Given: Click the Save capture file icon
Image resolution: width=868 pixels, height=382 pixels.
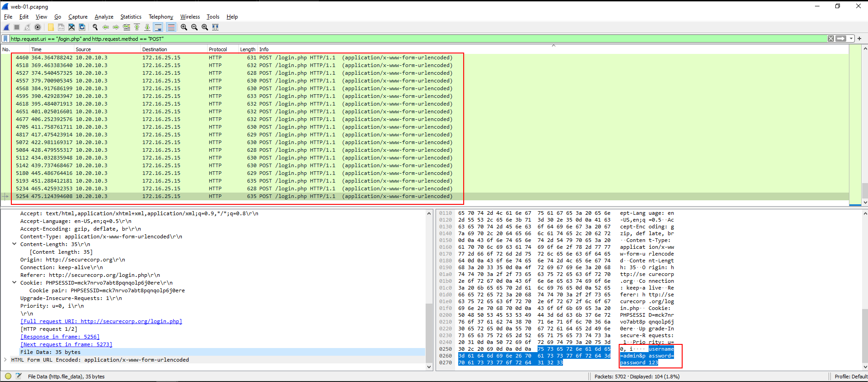Looking at the screenshot, I should click(x=61, y=27).
